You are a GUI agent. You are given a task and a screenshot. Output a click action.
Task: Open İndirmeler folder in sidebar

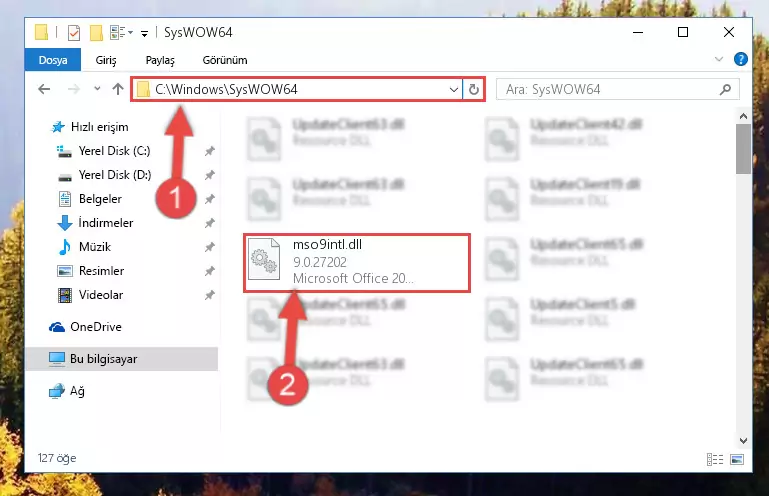pos(105,223)
